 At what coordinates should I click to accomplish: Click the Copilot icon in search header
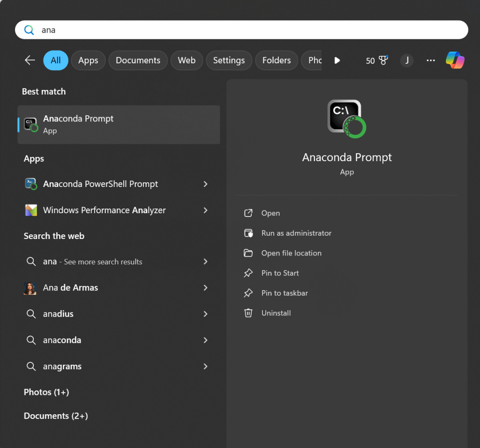tap(455, 60)
